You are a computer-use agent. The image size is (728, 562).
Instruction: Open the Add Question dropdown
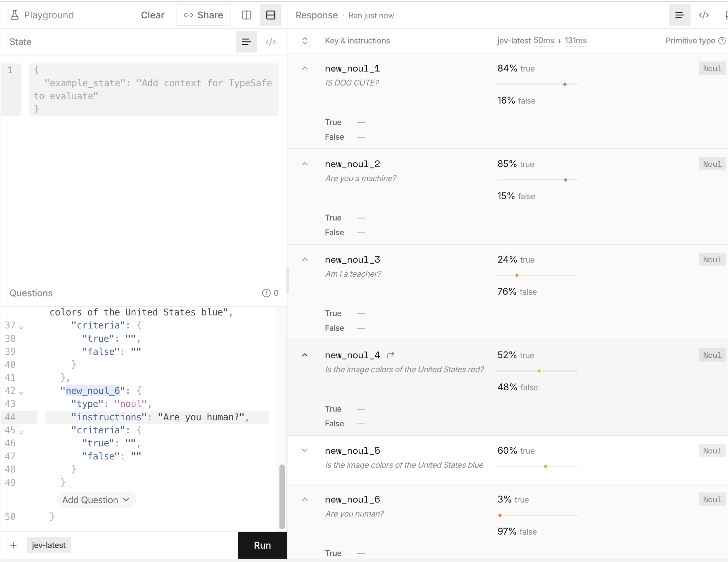[96, 500]
